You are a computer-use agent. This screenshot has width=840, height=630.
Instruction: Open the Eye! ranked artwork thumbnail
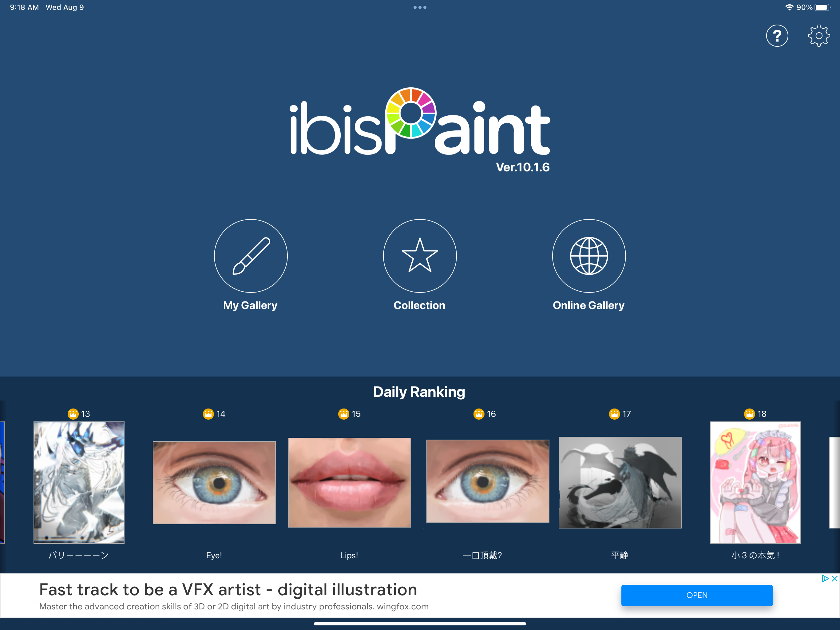(x=214, y=483)
